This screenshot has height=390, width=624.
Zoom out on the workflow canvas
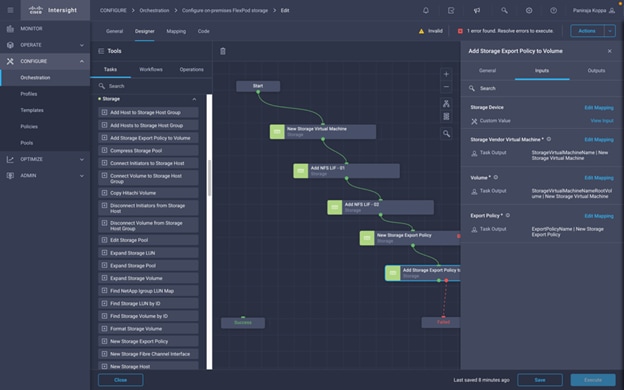pyautogui.click(x=446, y=87)
